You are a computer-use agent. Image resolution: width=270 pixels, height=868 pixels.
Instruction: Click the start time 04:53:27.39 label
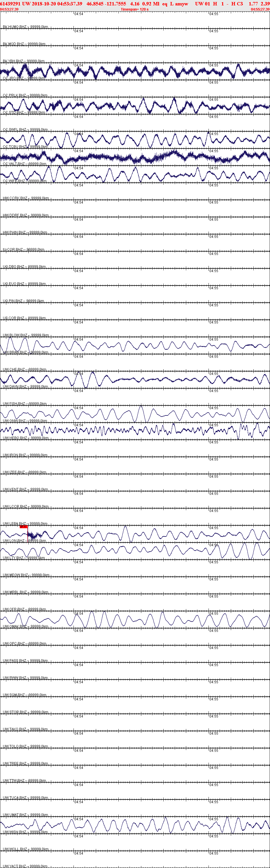pos(9,9)
